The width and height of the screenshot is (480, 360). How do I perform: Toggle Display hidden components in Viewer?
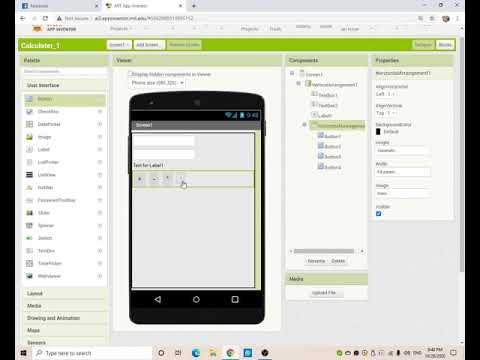130,74
